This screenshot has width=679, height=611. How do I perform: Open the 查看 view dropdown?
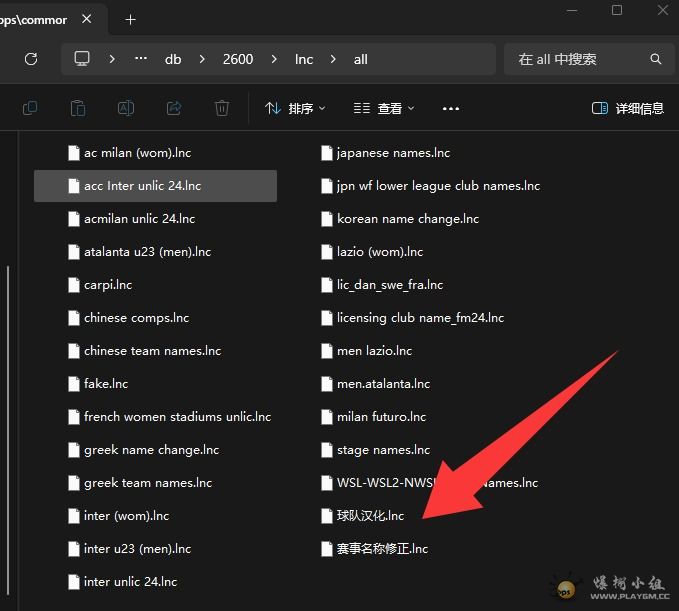pos(383,108)
